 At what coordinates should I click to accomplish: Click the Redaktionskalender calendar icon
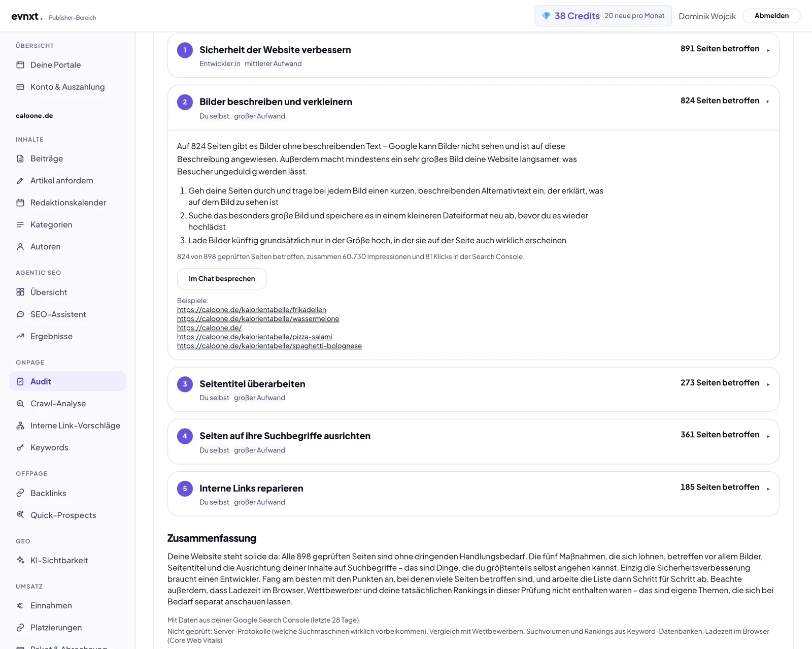20,203
